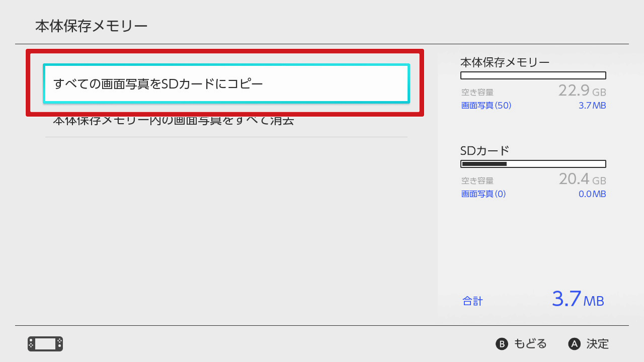The height and width of the screenshot is (362, 644).
Task: Click the 22.9 GB free space value
Action: click(x=582, y=91)
